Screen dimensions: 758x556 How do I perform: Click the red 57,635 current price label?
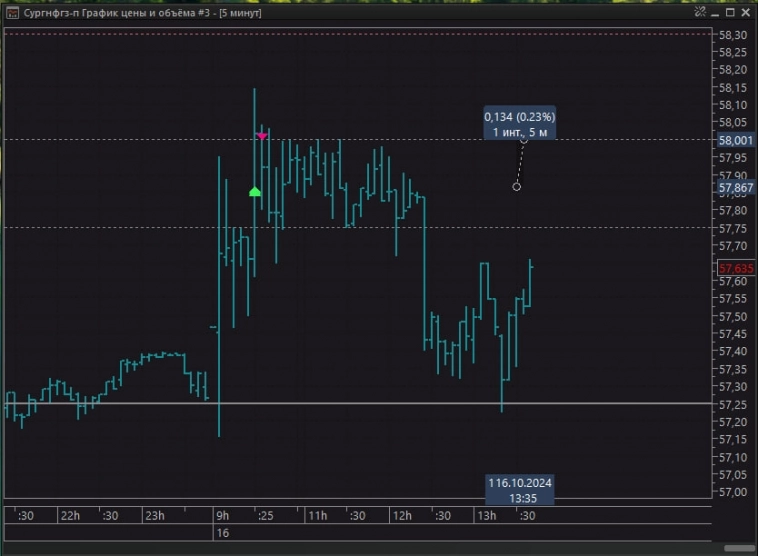(x=735, y=269)
